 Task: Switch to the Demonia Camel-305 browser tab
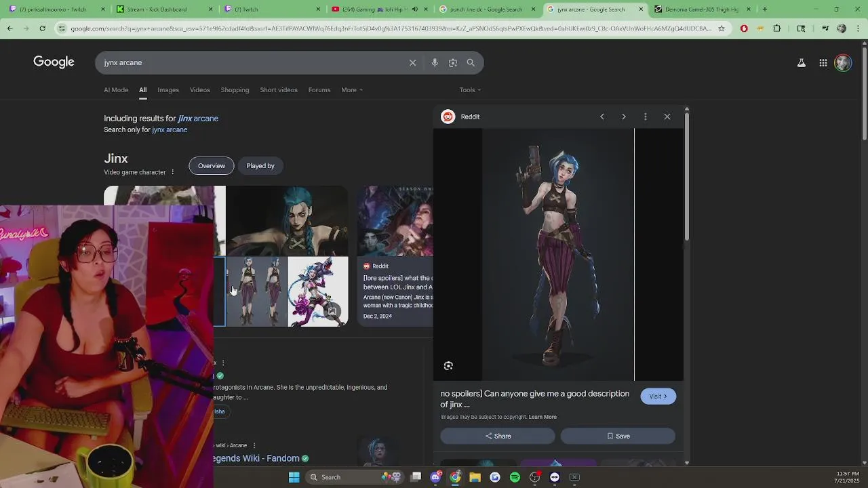[x=703, y=9]
